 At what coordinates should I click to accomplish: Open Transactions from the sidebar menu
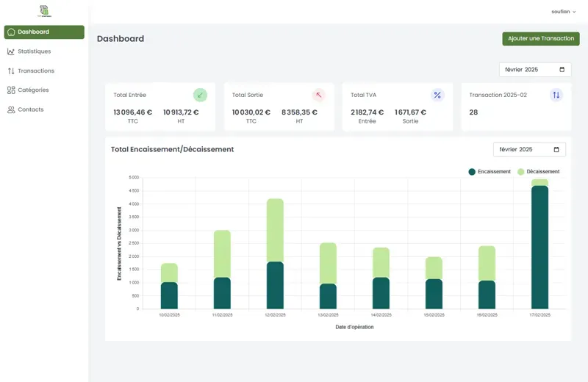pyautogui.click(x=36, y=71)
